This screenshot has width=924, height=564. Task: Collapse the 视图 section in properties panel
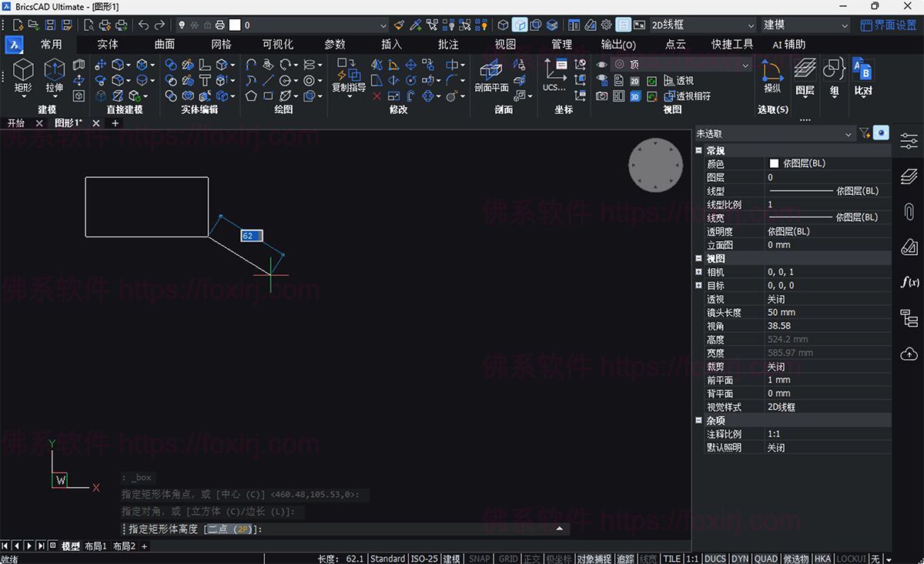tap(698, 258)
